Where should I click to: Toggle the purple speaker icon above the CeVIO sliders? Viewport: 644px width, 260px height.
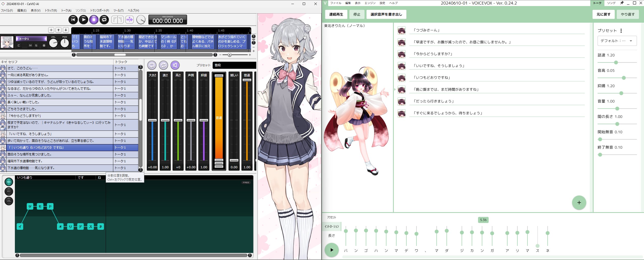point(175,65)
